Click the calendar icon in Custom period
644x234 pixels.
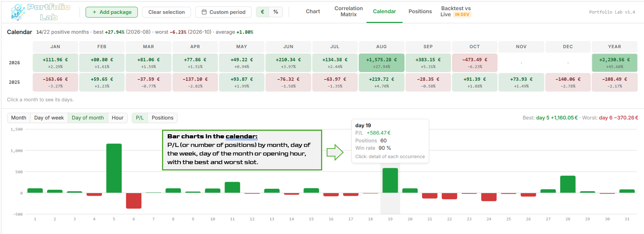204,12
